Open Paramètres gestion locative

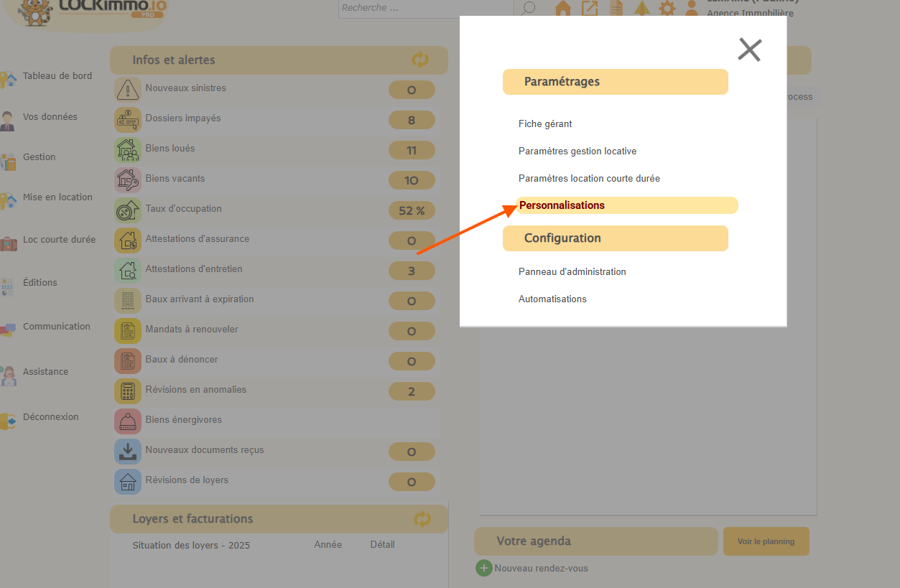(x=577, y=151)
